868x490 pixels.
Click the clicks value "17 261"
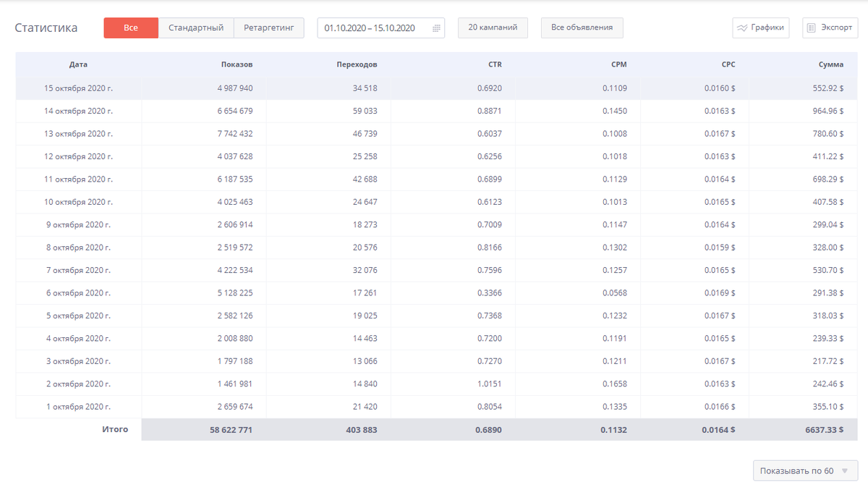(365, 293)
